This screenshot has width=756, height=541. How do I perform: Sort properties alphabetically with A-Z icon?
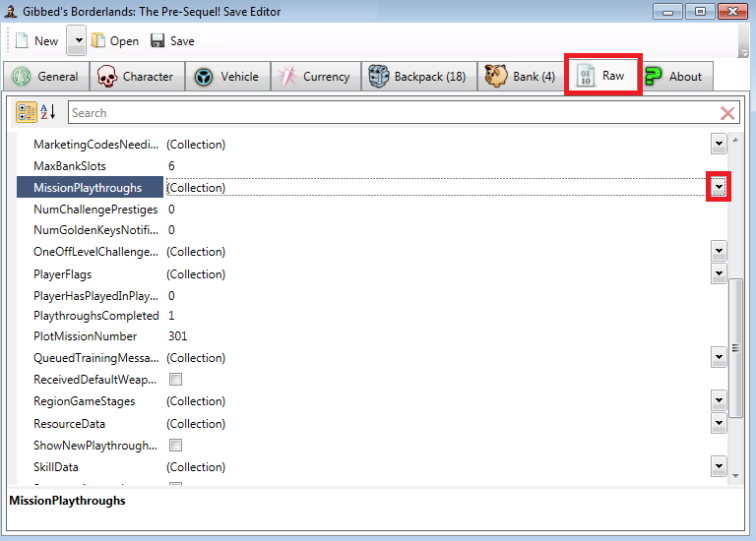coord(48,112)
